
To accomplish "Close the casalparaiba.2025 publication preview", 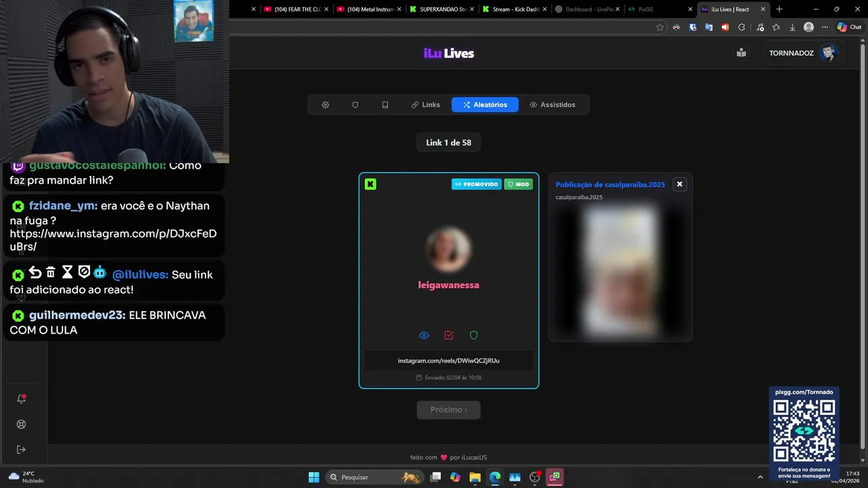I will click(679, 184).
